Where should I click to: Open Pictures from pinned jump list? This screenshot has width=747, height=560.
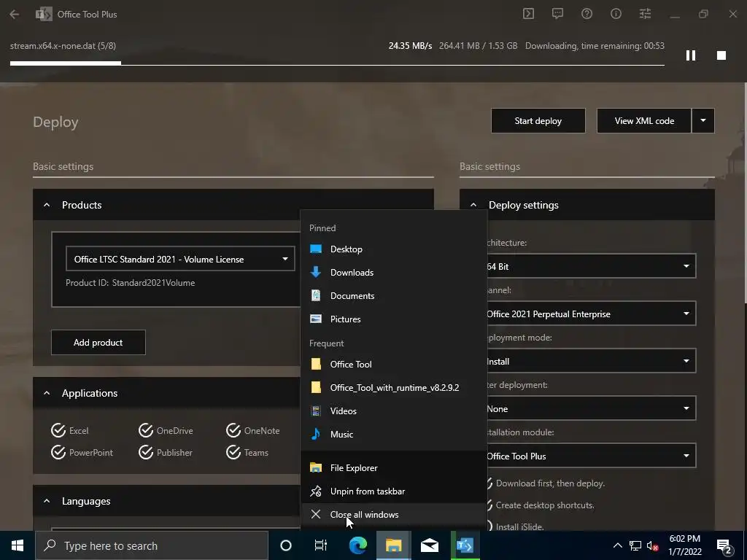393,319
